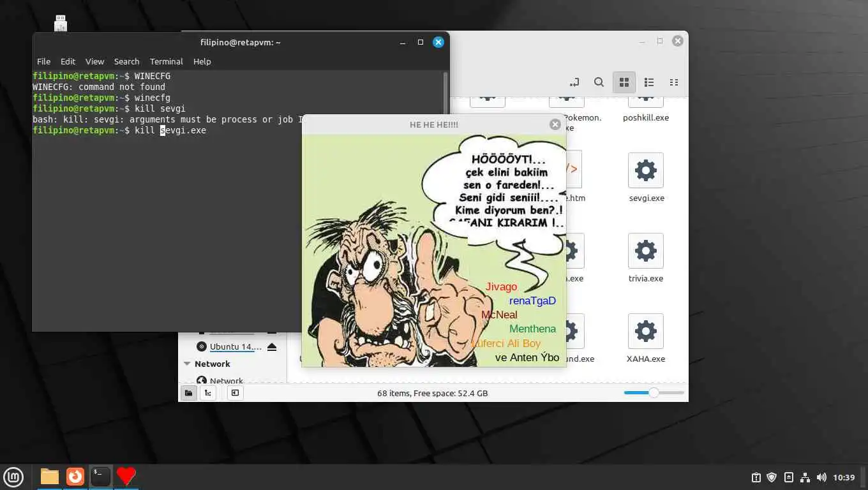Screen dimensions: 868x490
Task: Open the USB drive desktop icon
Action: click(61, 23)
